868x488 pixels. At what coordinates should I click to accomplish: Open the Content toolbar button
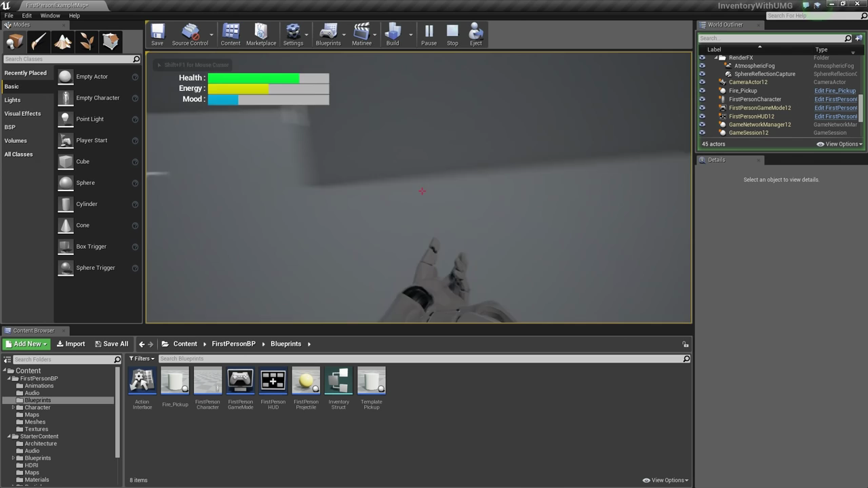tap(231, 34)
